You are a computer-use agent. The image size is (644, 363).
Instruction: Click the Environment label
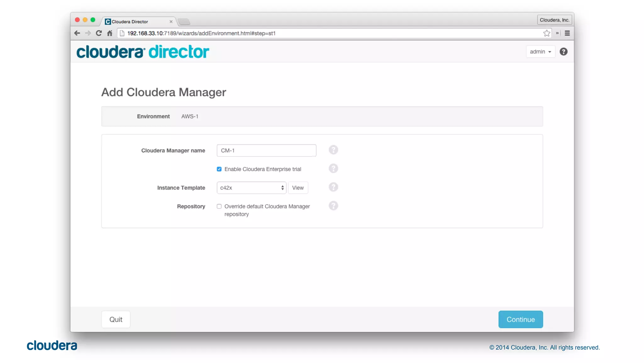[153, 116]
